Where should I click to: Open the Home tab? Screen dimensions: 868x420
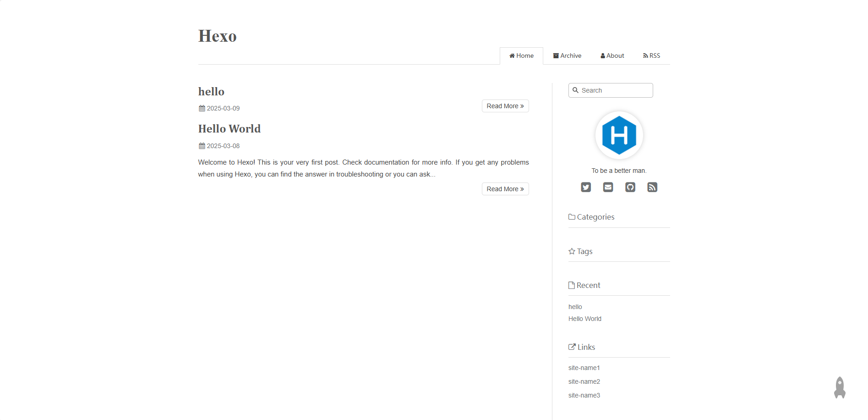[x=521, y=56]
